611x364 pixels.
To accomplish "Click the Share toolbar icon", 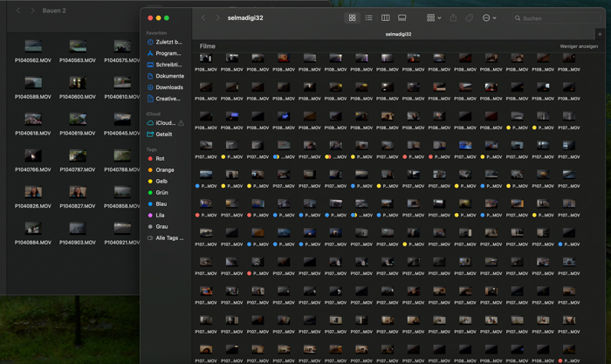I will point(453,17).
